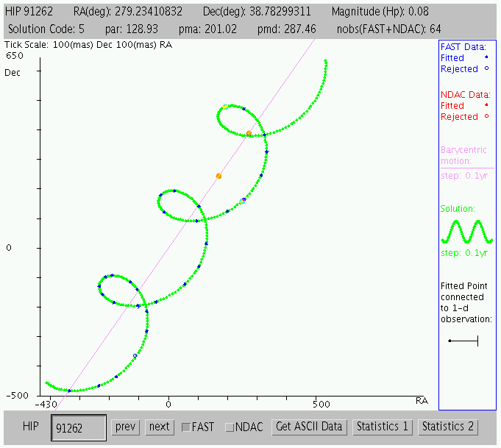Click the NDAC Fitted red dot

[486, 104]
